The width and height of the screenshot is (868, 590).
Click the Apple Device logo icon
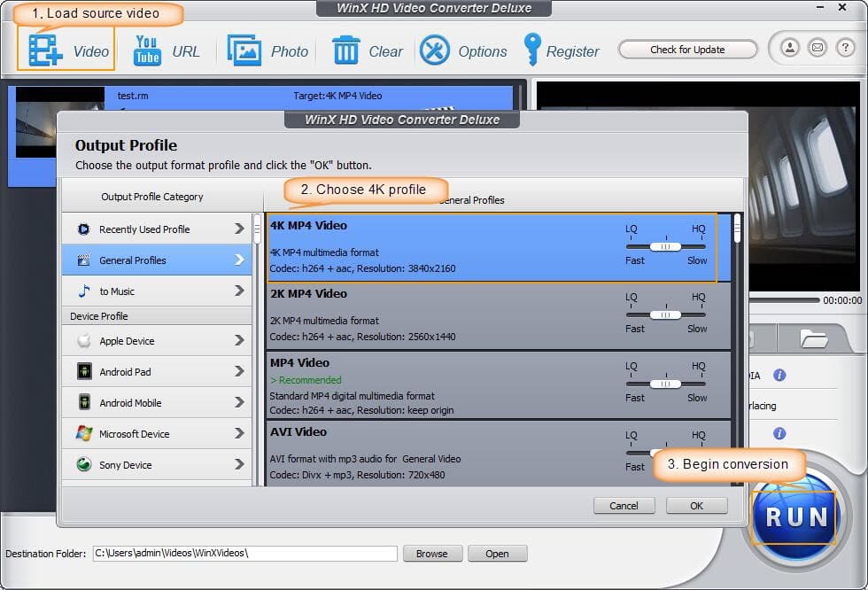click(x=84, y=340)
